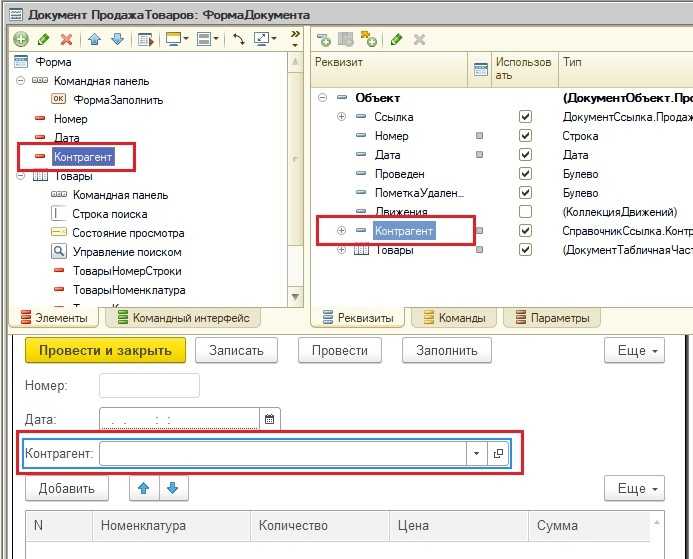Toggle the Проведен attribute checkbox

(x=525, y=174)
